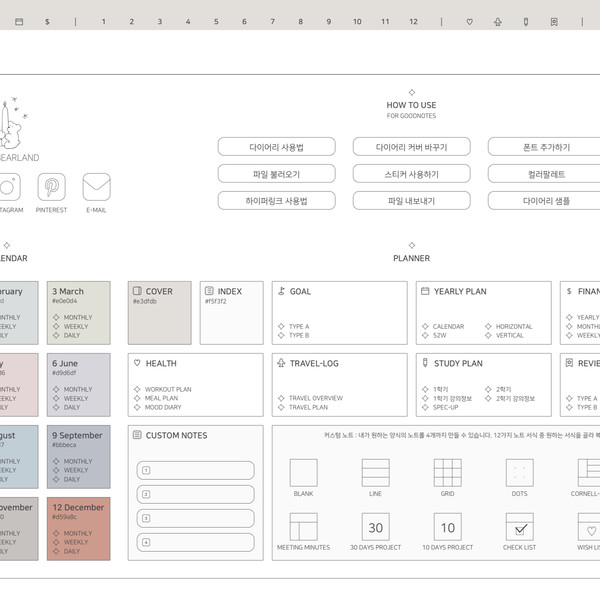
Task: Click the flag icon on GOAL card
Action: pyautogui.click(x=281, y=291)
